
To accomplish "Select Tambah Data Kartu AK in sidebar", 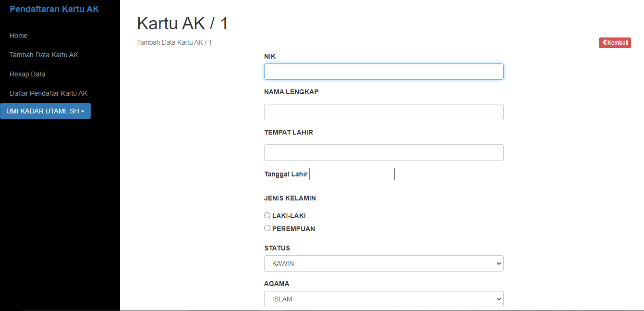I will point(44,55).
